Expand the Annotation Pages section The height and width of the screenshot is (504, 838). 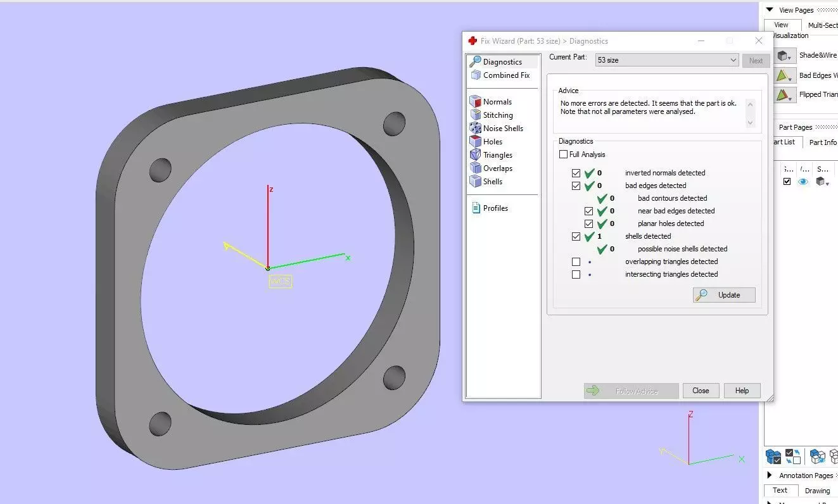[x=770, y=475]
